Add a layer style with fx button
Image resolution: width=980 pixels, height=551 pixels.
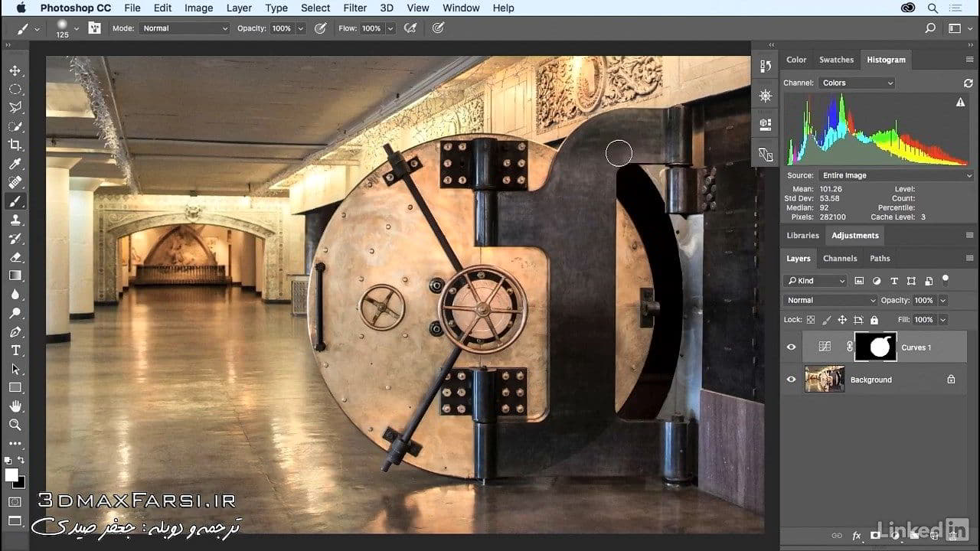857,536
